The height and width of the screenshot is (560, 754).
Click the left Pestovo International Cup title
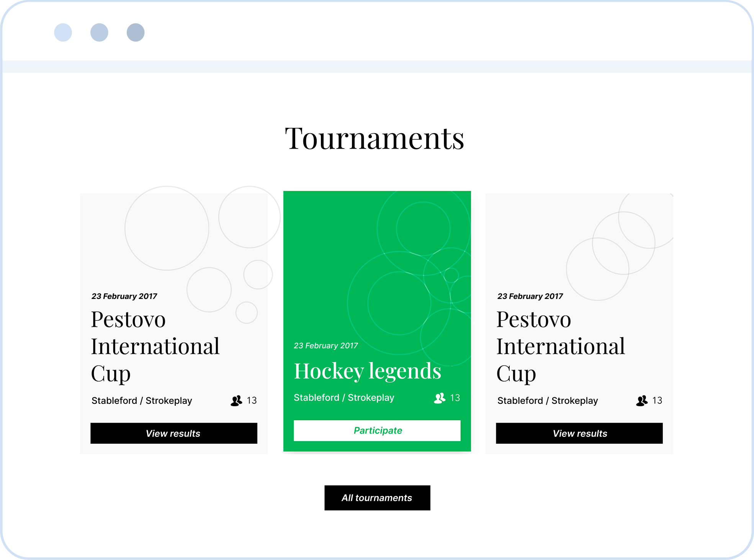155,346
